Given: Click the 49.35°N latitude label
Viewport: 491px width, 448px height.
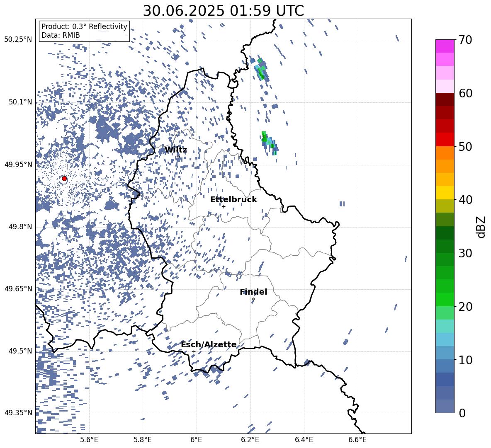Looking at the screenshot, I should [x=18, y=413].
